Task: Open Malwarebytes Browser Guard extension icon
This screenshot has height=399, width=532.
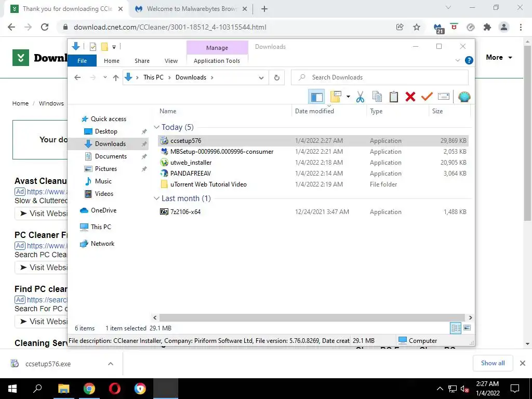Action: 438,28
